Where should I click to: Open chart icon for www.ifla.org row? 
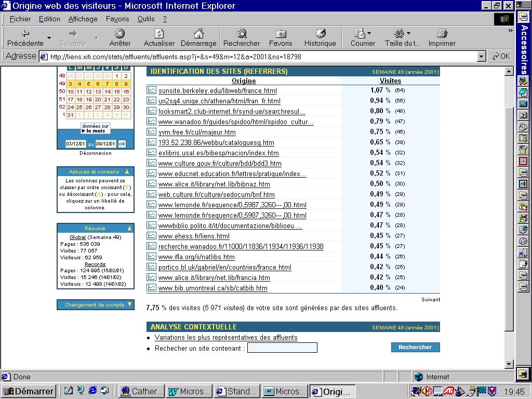(151, 257)
